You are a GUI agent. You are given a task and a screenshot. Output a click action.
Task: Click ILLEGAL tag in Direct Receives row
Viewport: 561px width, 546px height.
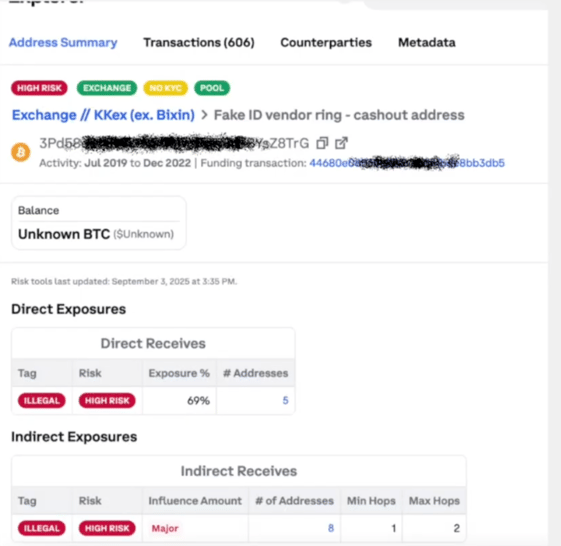click(42, 400)
